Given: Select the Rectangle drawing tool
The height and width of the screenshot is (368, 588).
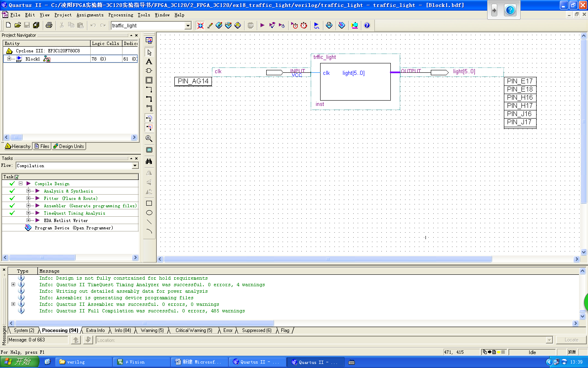Looking at the screenshot, I should coord(149,203).
